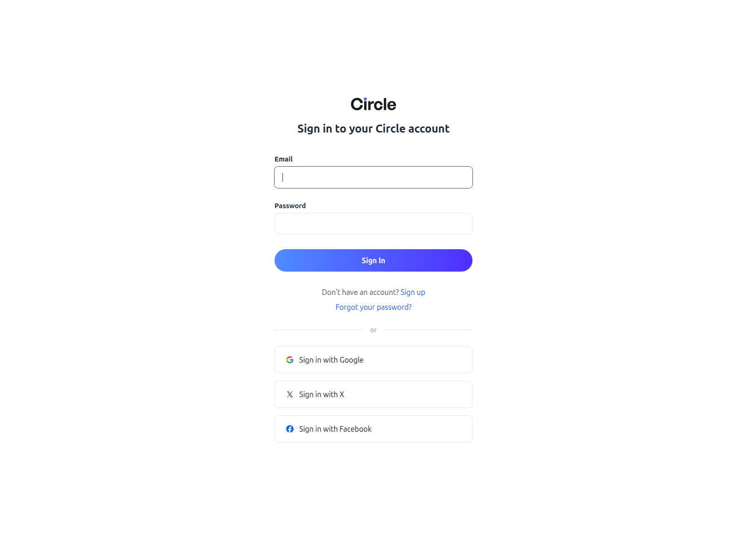
Task: Click the Google icon on the sign-in button
Action: click(x=290, y=359)
